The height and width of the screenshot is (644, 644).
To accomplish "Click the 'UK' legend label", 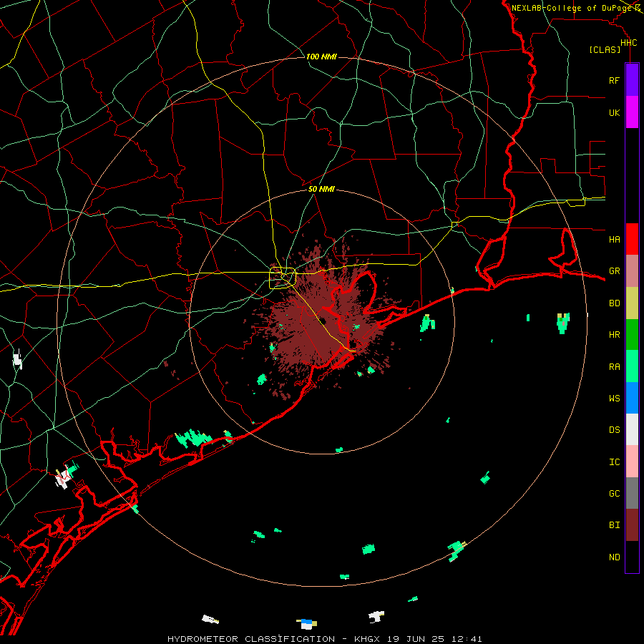I will pos(615,113).
